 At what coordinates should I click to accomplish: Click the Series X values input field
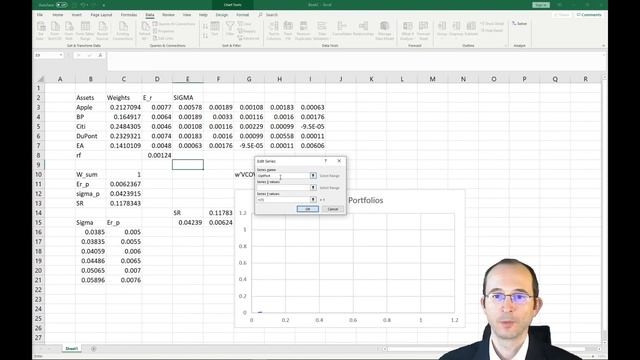[283, 187]
